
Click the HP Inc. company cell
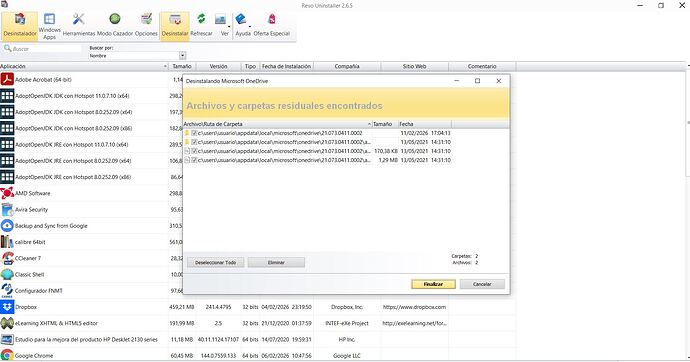point(347,340)
